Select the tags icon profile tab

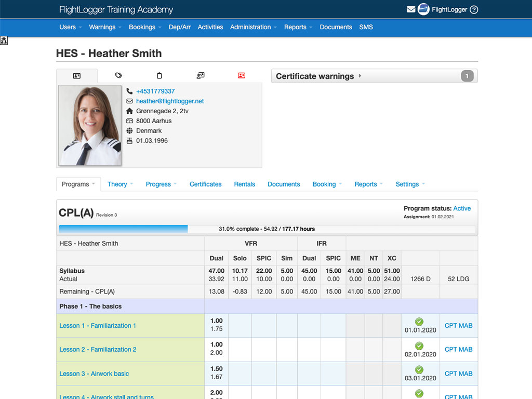pyautogui.click(x=118, y=76)
